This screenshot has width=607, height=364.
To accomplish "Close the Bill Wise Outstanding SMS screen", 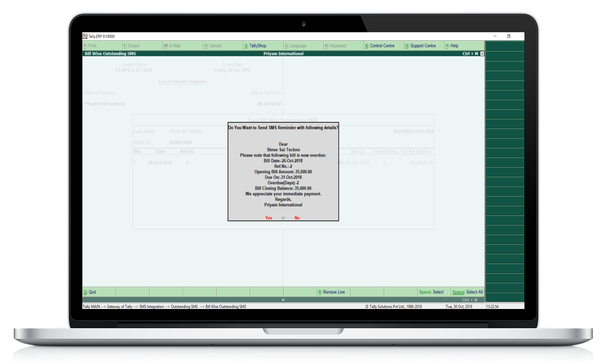I will pyautogui.click(x=482, y=54).
